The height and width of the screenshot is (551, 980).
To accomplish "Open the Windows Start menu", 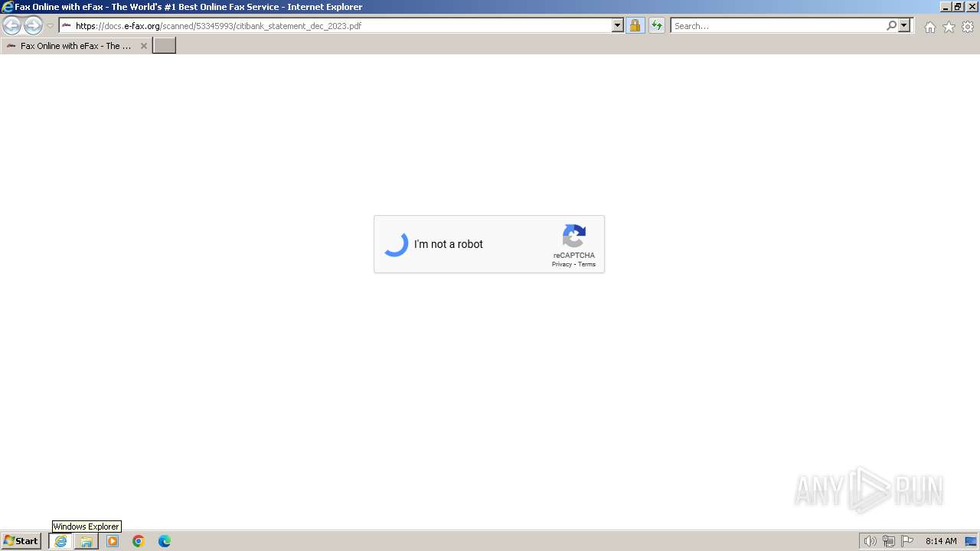I will [21, 541].
